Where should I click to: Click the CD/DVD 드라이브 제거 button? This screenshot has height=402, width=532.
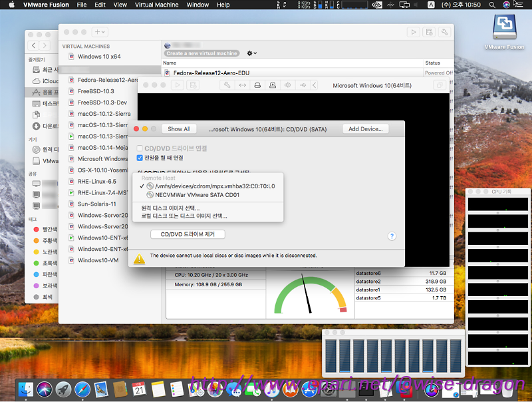tap(188, 234)
